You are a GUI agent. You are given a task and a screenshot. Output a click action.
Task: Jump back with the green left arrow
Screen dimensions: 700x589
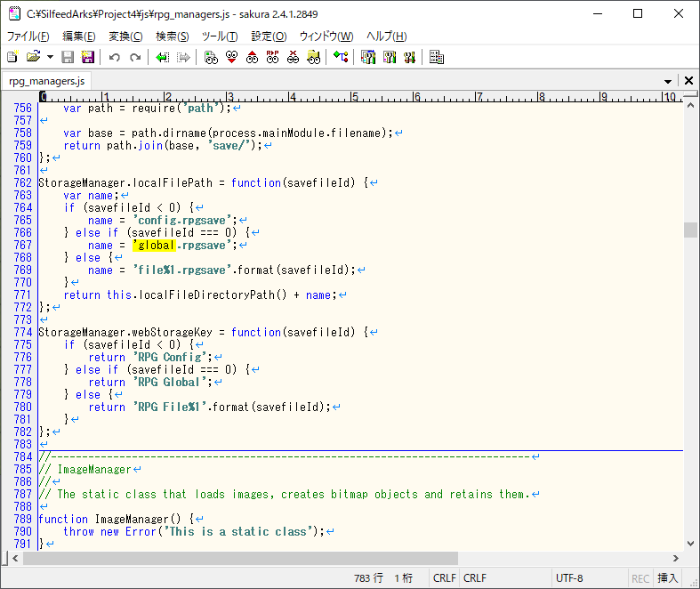pos(162,57)
